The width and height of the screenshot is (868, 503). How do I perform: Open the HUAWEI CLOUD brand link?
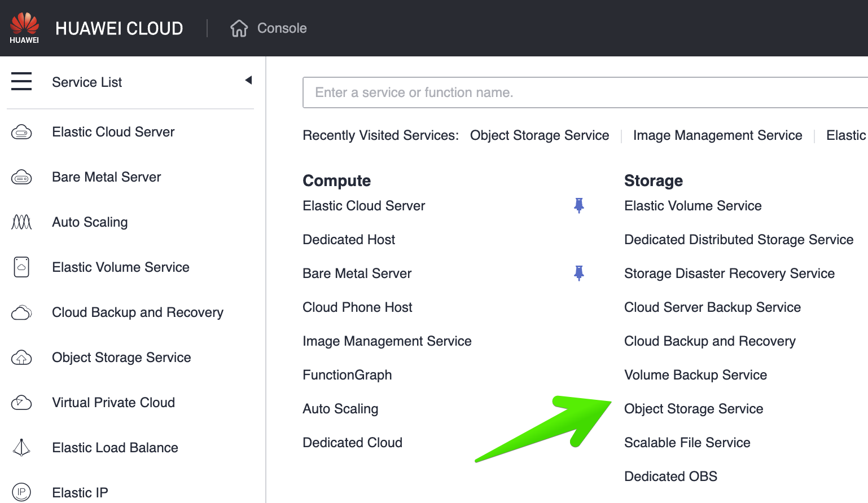click(x=119, y=28)
